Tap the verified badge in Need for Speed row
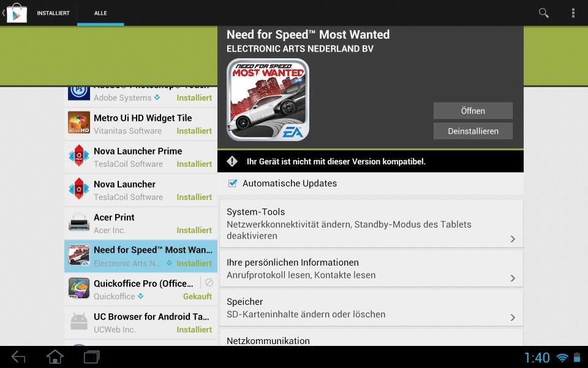588x368 pixels. [x=170, y=263]
